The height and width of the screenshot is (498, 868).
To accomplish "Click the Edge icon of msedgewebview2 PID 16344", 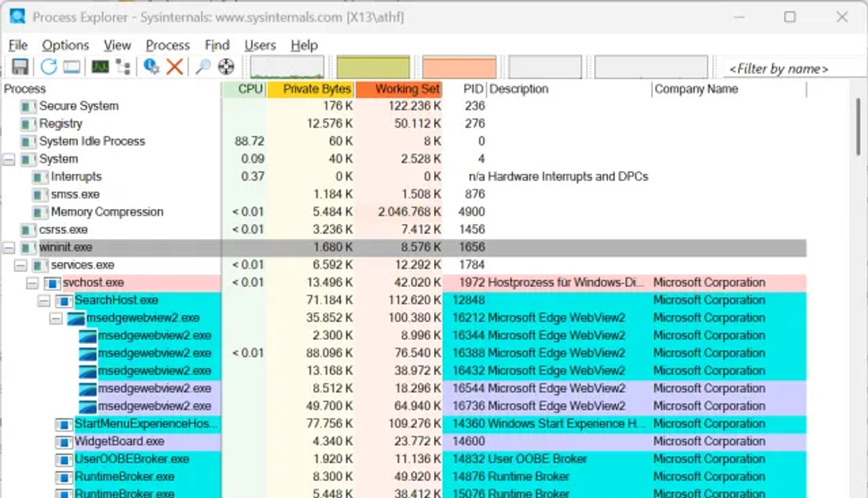I will pyautogui.click(x=87, y=336).
